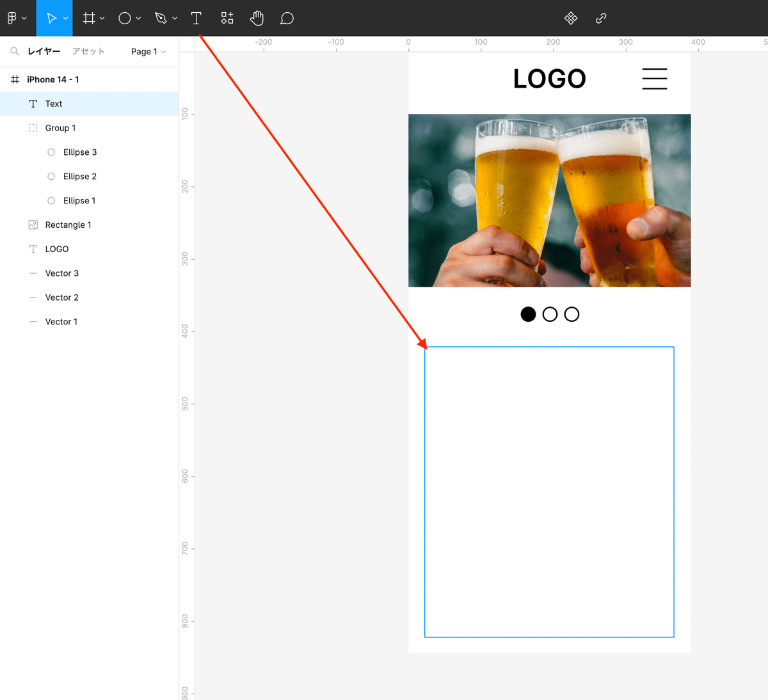
Task: Click the hamburger menu lines on canvas
Action: point(655,79)
